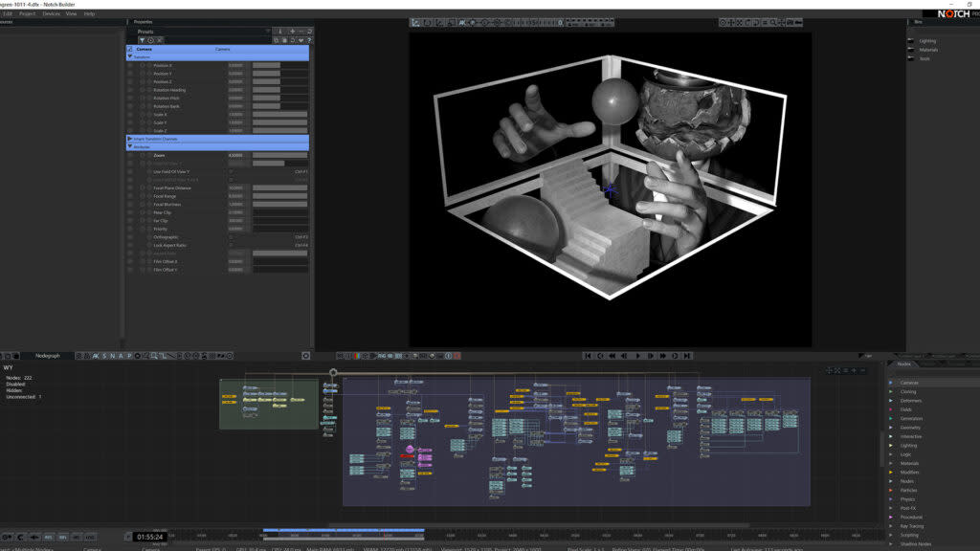Toggle Use Field Of View Y checkbox

231,171
